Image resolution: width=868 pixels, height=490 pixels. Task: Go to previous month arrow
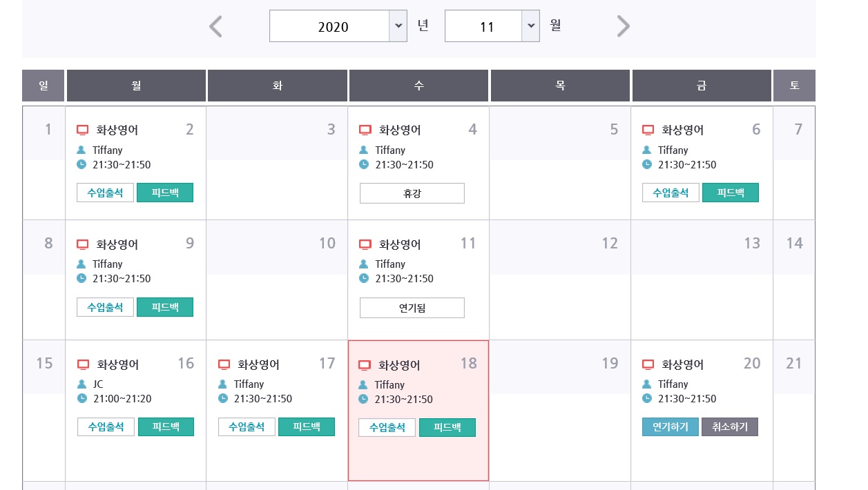coord(216,27)
